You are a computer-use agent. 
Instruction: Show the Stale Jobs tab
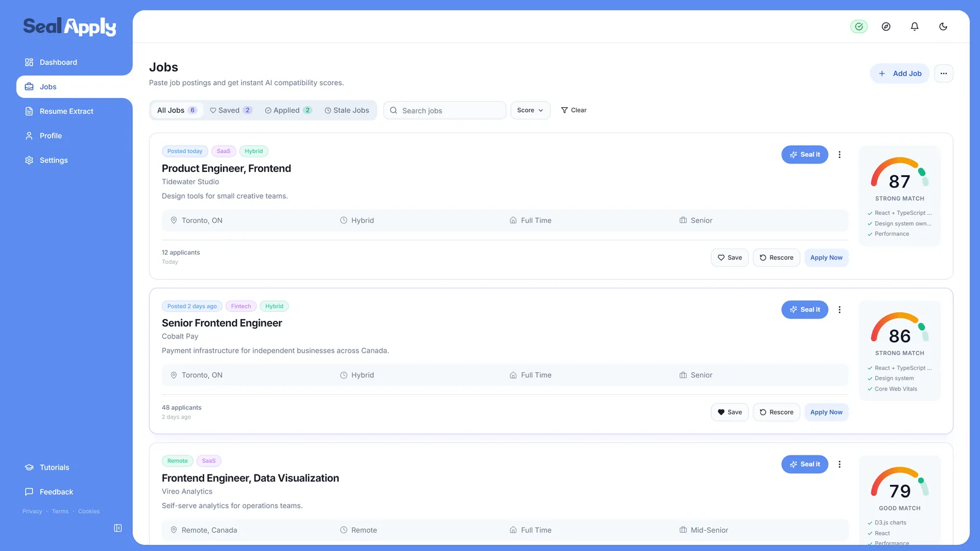tap(347, 110)
